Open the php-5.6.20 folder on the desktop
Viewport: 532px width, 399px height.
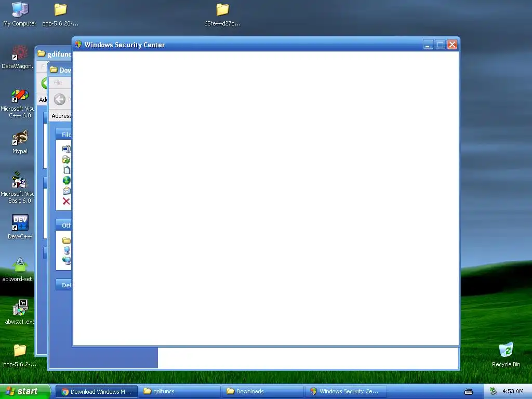point(60,15)
